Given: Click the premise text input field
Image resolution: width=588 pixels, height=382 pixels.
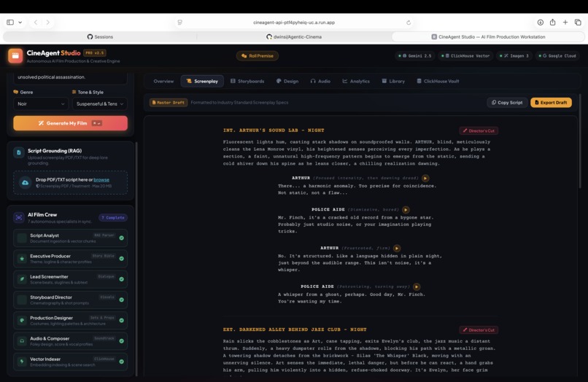Looking at the screenshot, I should tap(71, 77).
